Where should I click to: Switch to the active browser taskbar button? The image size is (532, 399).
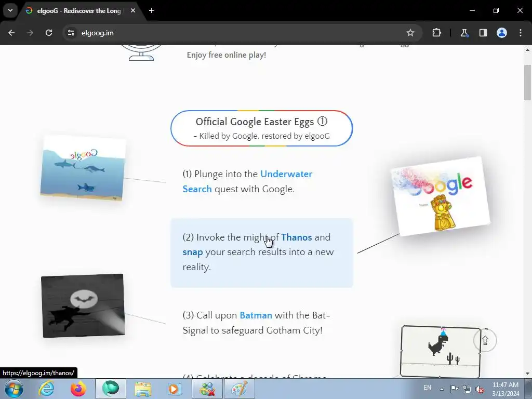(111, 389)
